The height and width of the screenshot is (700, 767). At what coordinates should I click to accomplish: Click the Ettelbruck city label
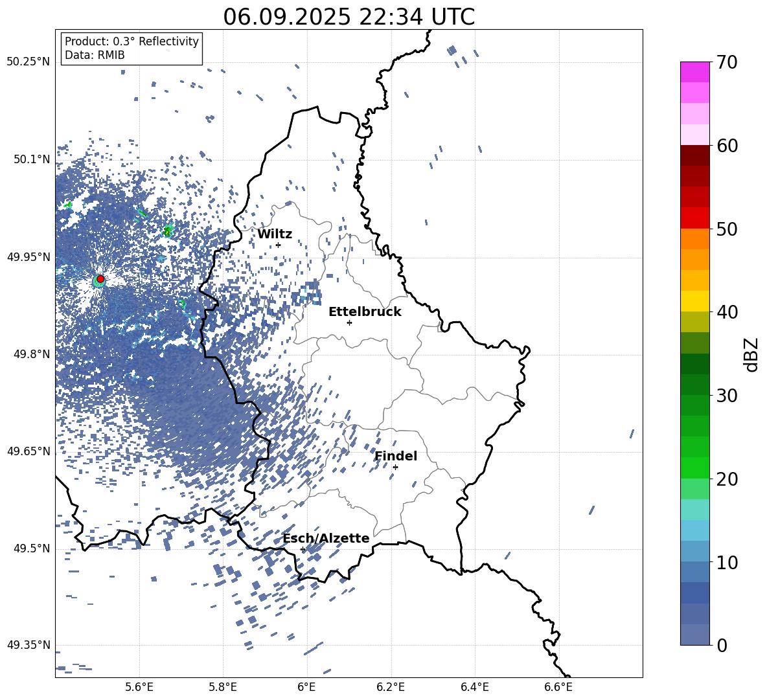tap(365, 312)
